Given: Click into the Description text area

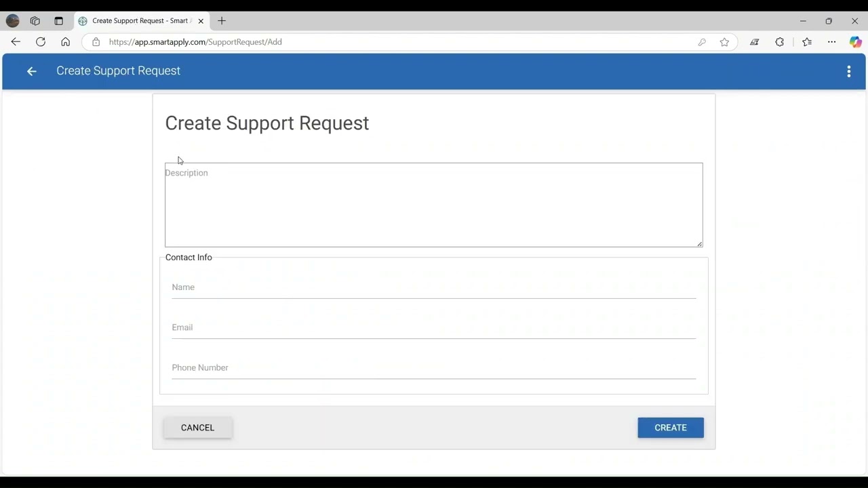Looking at the screenshot, I should tap(434, 205).
